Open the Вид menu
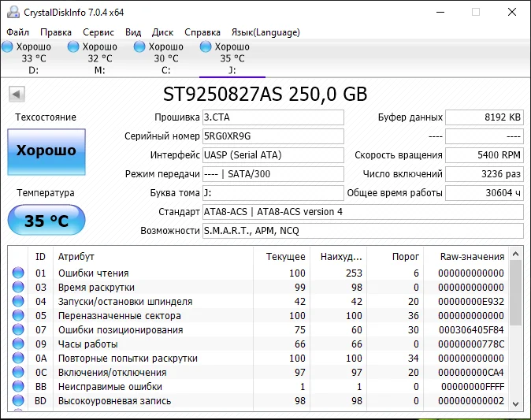531x420 pixels. (x=133, y=32)
